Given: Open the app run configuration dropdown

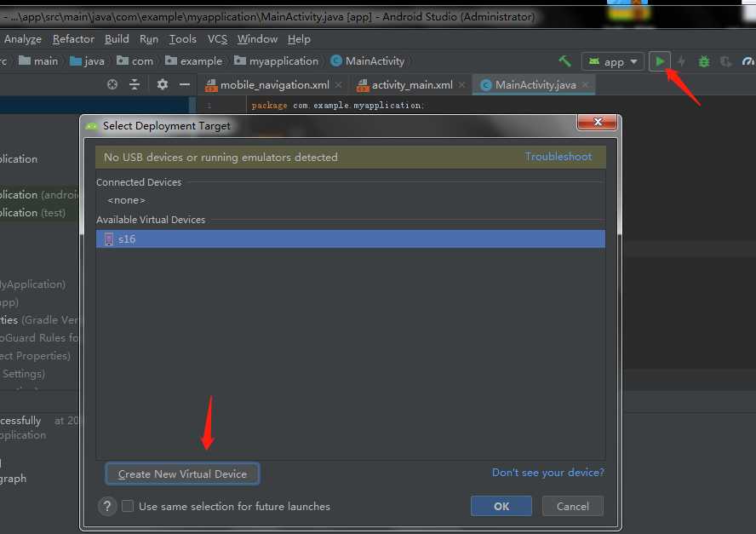Looking at the screenshot, I should point(613,61).
